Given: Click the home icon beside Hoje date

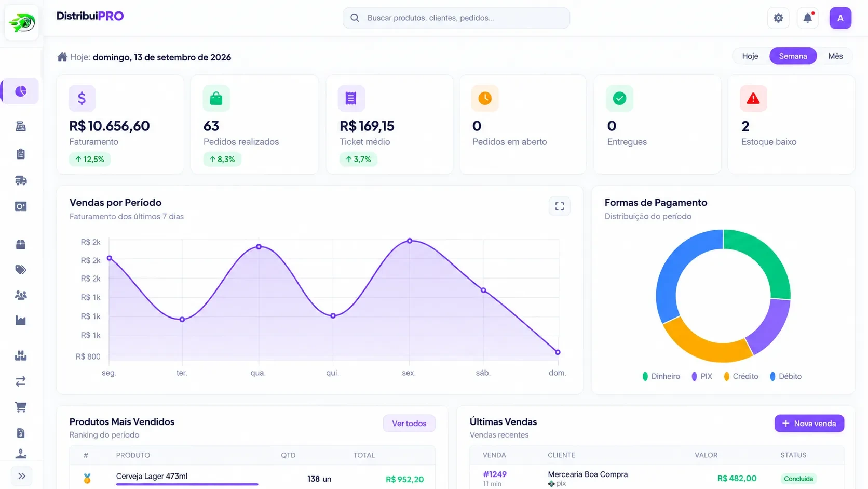Looking at the screenshot, I should 62,57.
